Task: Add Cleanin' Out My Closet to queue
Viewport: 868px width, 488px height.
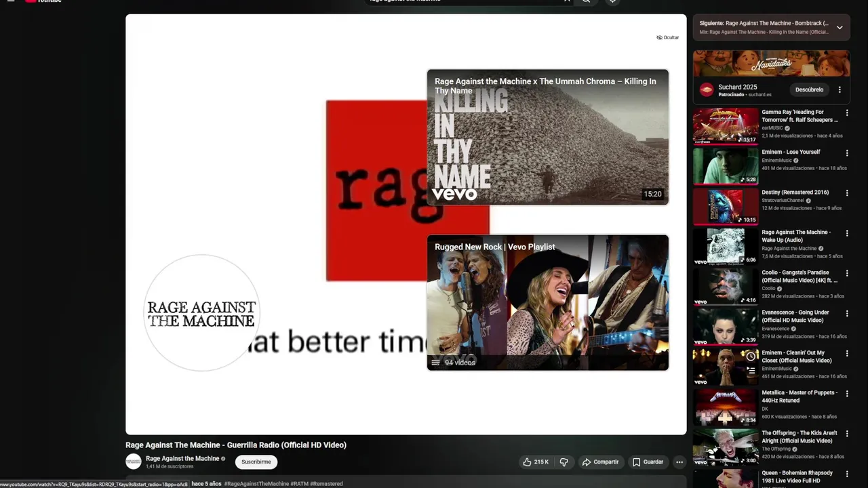Action: pos(751,371)
